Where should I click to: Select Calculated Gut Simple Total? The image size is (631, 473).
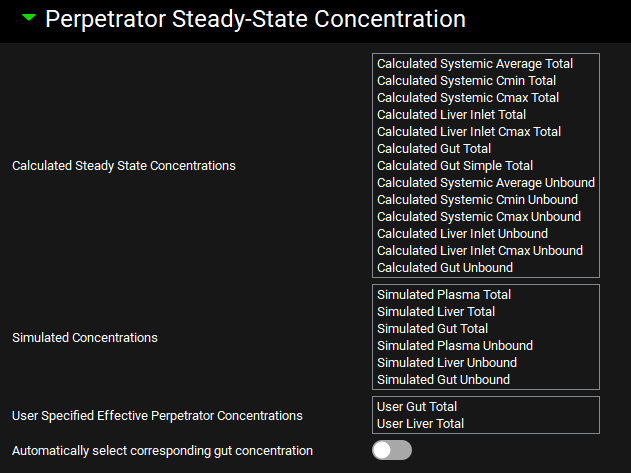[455, 166]
